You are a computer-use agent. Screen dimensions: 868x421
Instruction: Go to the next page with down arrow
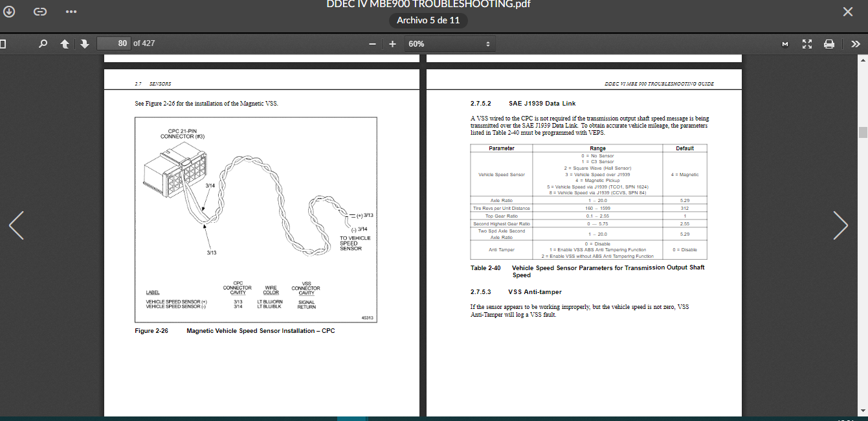[85, 44]
